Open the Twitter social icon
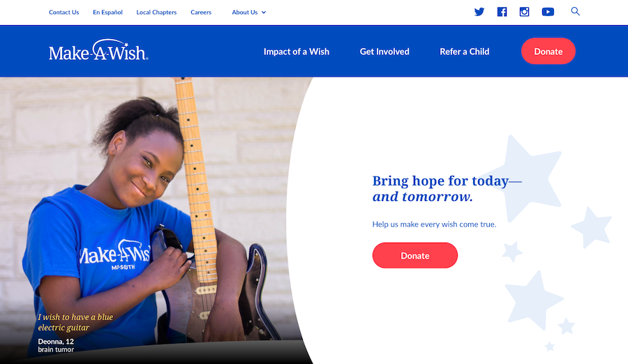The width and height of the screenshot is (628, 364). [x=479, y=12]
